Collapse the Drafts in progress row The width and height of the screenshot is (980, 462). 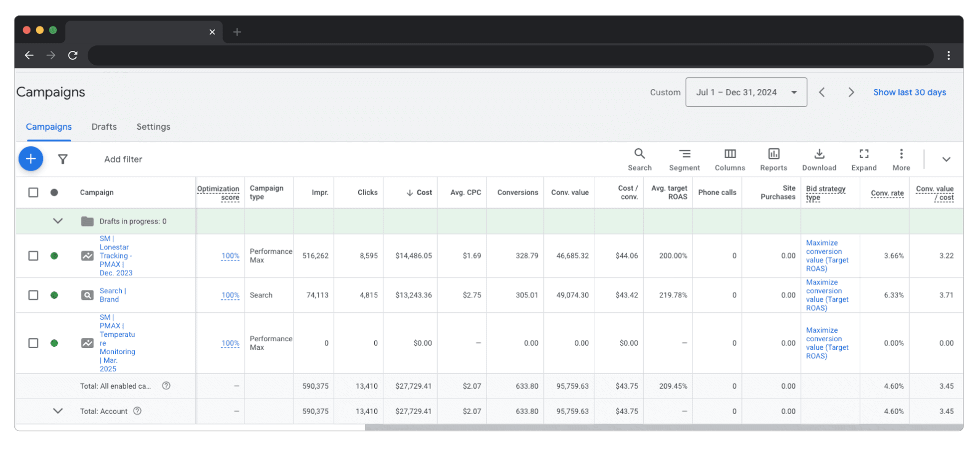[x=58, y=221]
